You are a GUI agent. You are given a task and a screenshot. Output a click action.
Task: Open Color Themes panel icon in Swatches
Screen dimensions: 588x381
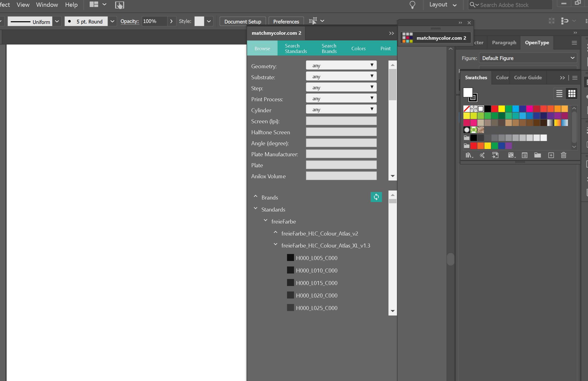[482, 155]
